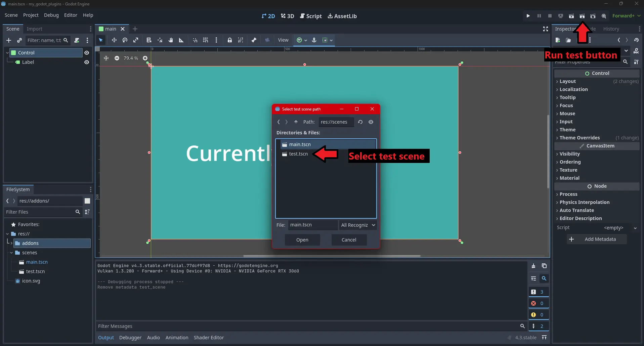Screen dimensions: 644x346
Task: Open the All Recognized file filter dropdown
Action: (x=358, y=225)
